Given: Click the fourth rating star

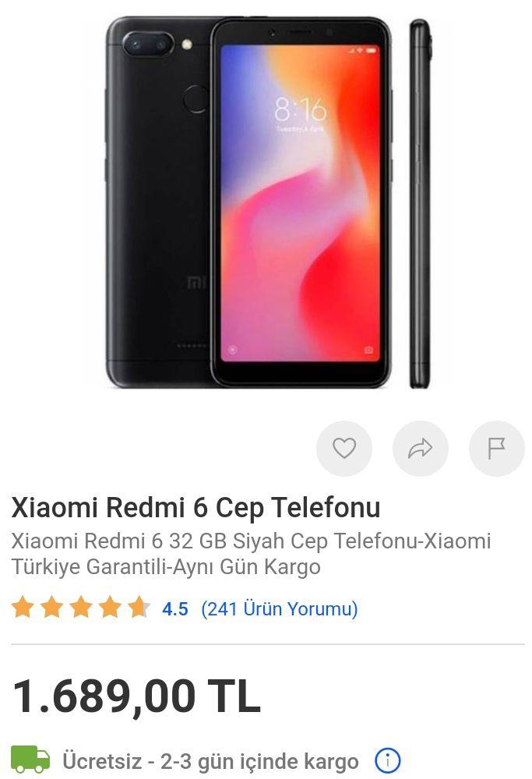Looking at the screenshot, I should click(110, 608).
